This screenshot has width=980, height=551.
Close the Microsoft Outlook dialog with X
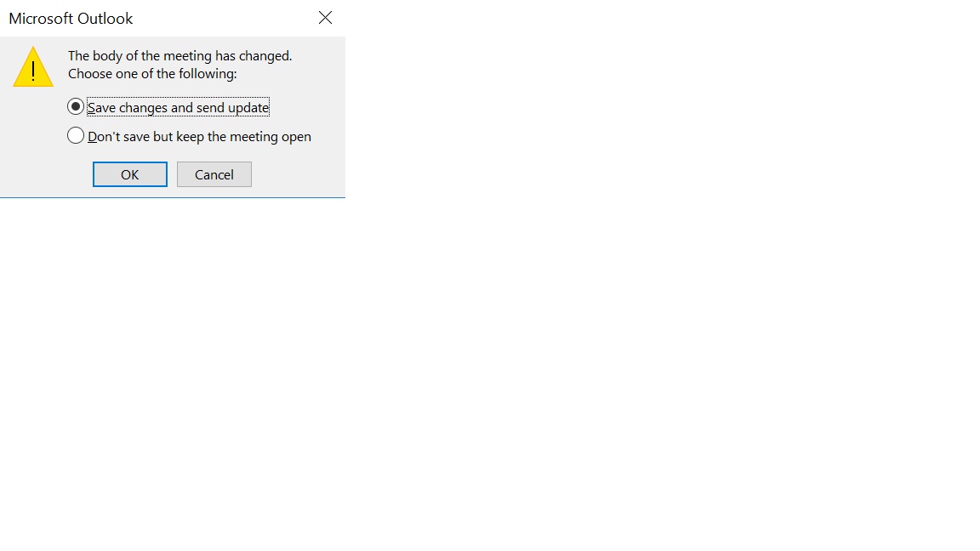[x=325, y=18]
